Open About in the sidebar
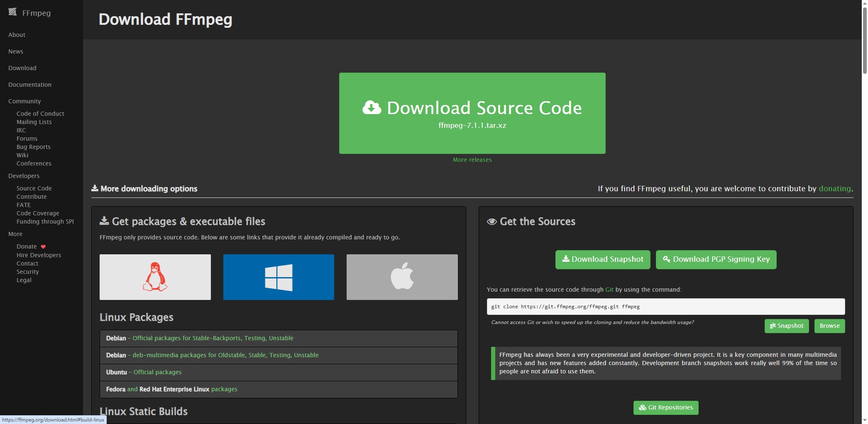 17,35
